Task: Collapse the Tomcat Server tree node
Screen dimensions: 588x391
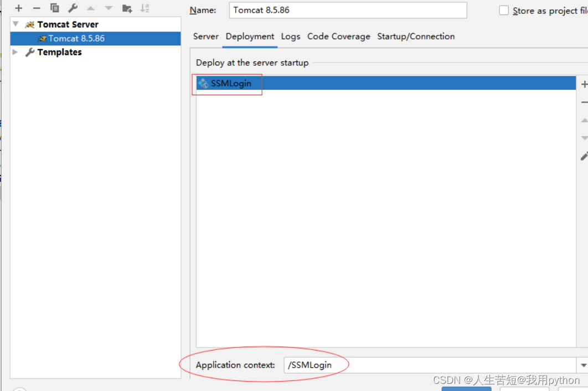Action: [16, 24]
